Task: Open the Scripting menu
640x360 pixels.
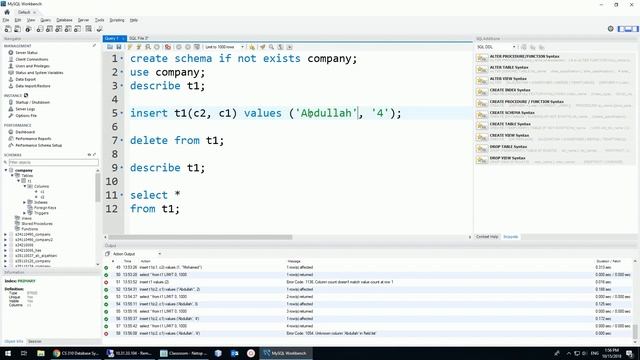Action: click(x=117, y=20)
